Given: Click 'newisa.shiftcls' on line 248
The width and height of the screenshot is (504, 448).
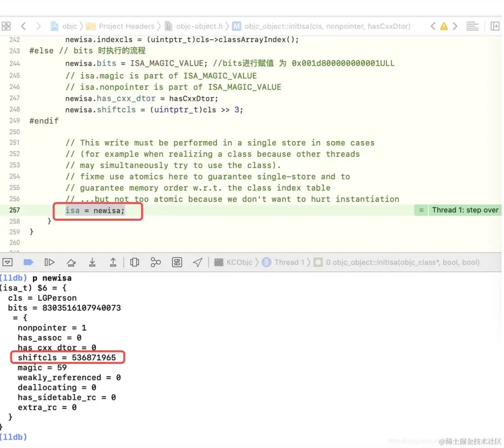Looking at the screenshot, I should (x=100, y=110).
